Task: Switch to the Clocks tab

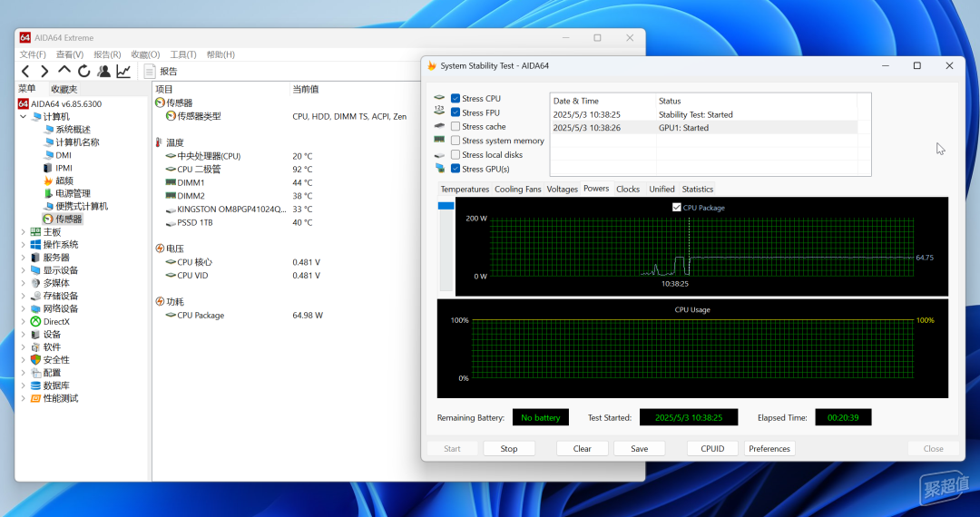Action: pos(628,190)
